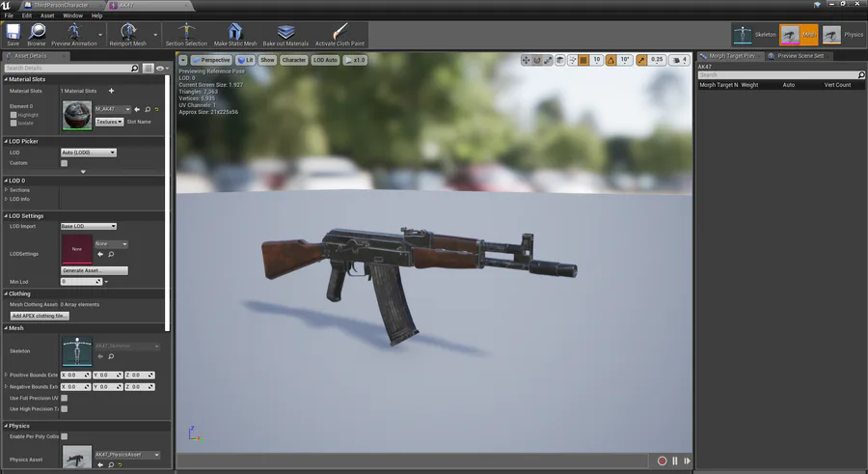Screen dimensions: 868x474
Task: Select the scale gizmo mode
Action: (548, 60)
